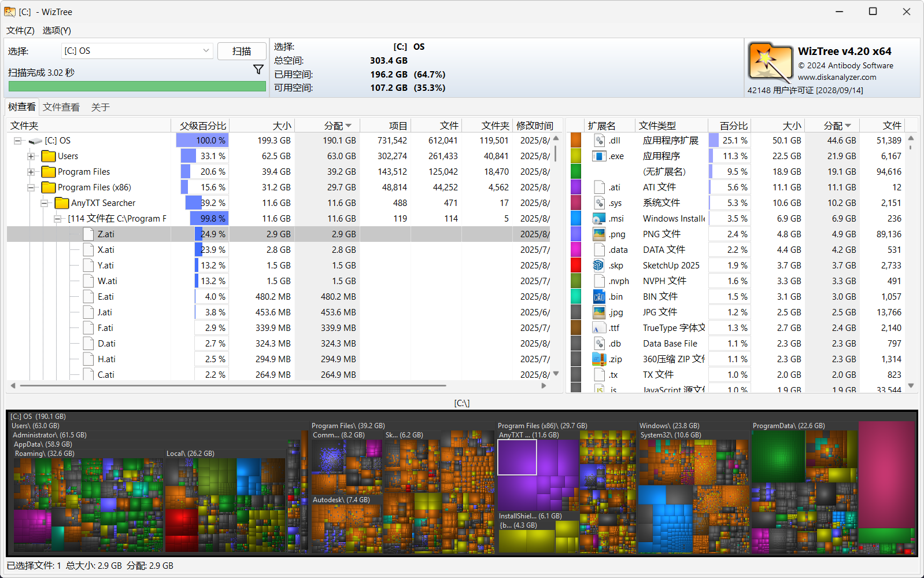Image resolution: width=924 pixels, height=578 pixels.
Task: Select the X.ati file row
Action: click(x=106, y=250)
